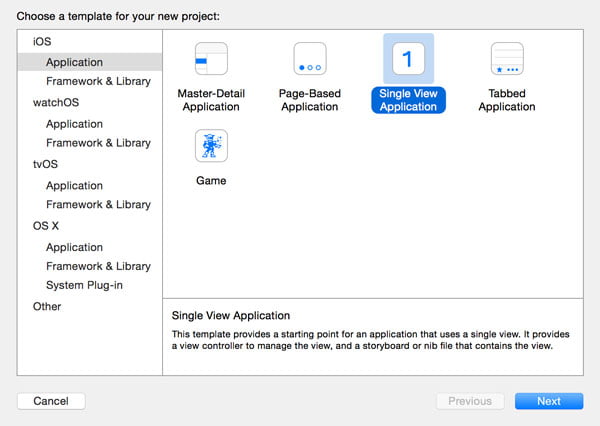Screen dimensions: 600x426
Task: Choose the Game template icon
Action: [x=211, y=146]
